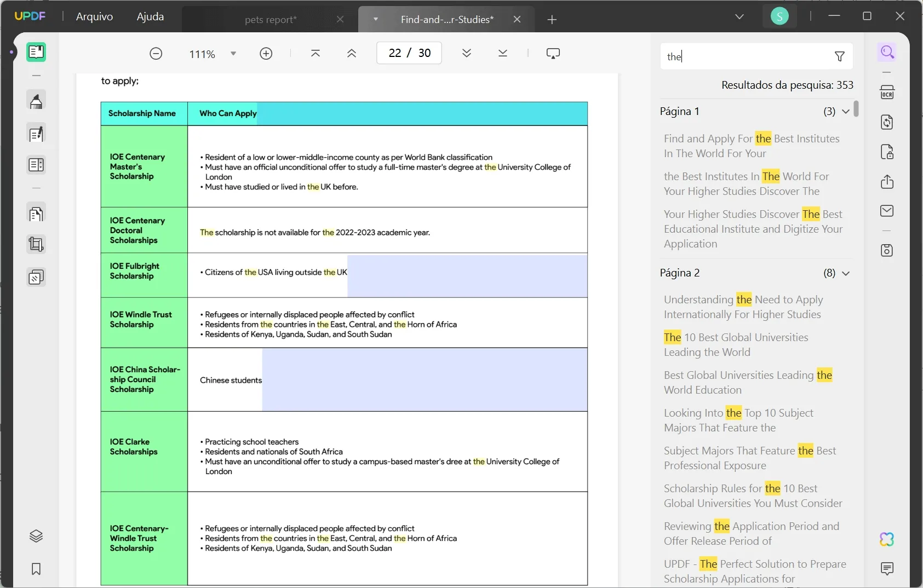Open result 'The 10 Best Global Universities'
This screenshot has width=923, height=588.
(736, 345)
